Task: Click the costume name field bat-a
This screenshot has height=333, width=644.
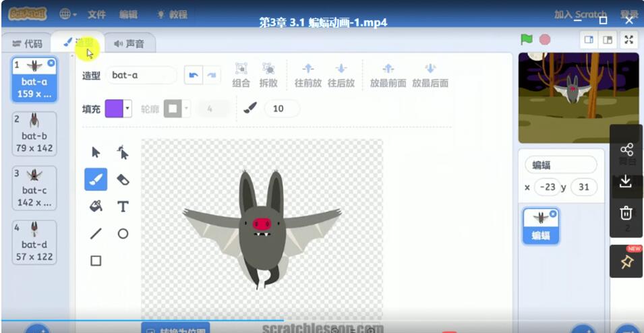Action: click(141, 75)
